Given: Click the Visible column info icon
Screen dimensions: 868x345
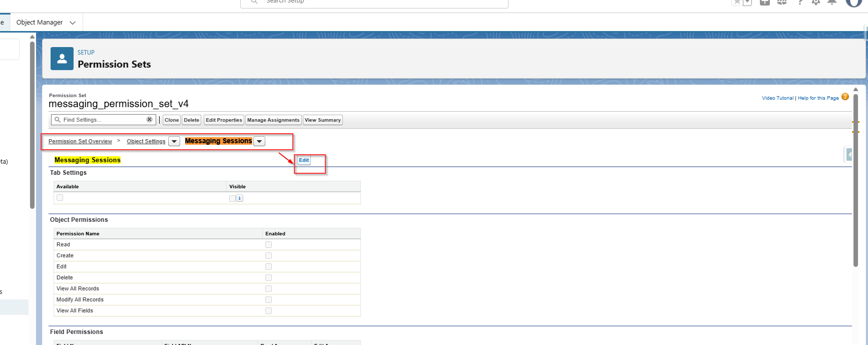Looking at the screenshot, I should click(240, 198).
